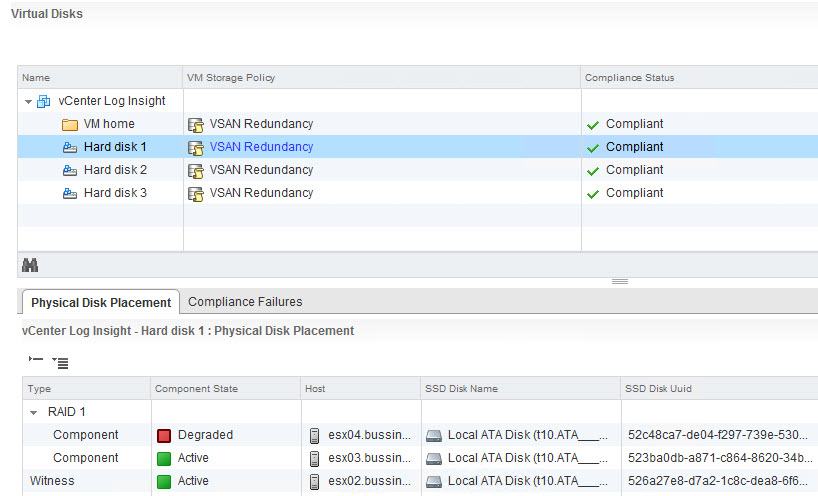Click the panel splitter handle
The image size is (818, 496).
pos(620,282)
